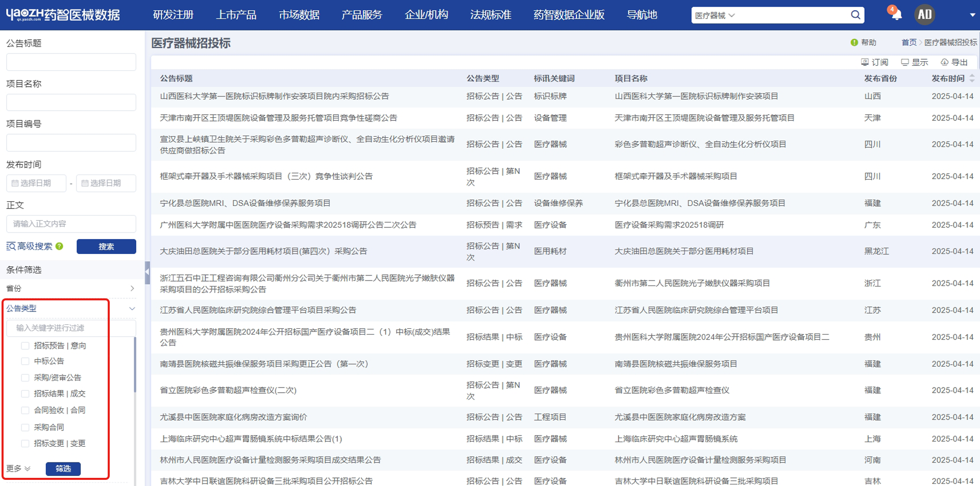980x486 pixels.
Task: Click 招标预告 | 需求 type cell
Action: (x=494, y=225)
